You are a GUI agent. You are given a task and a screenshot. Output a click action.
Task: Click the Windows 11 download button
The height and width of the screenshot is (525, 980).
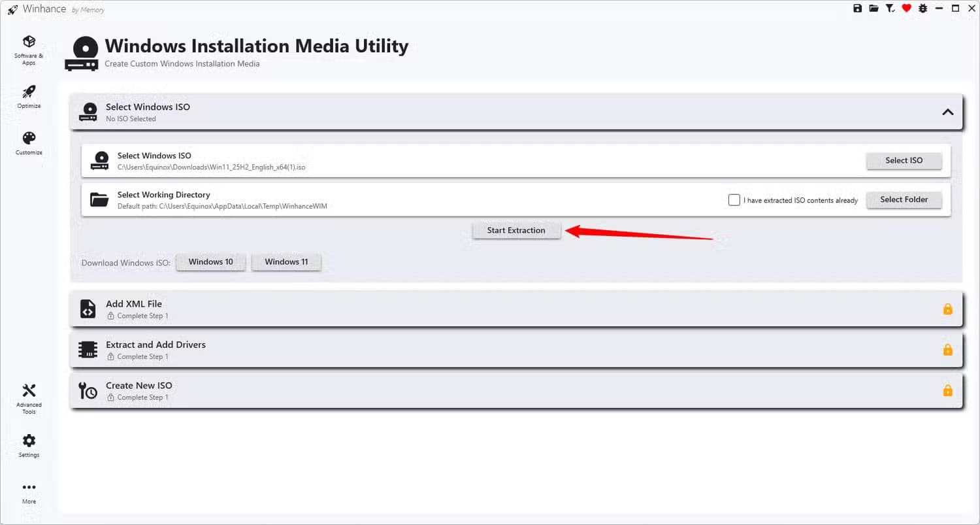286,262
